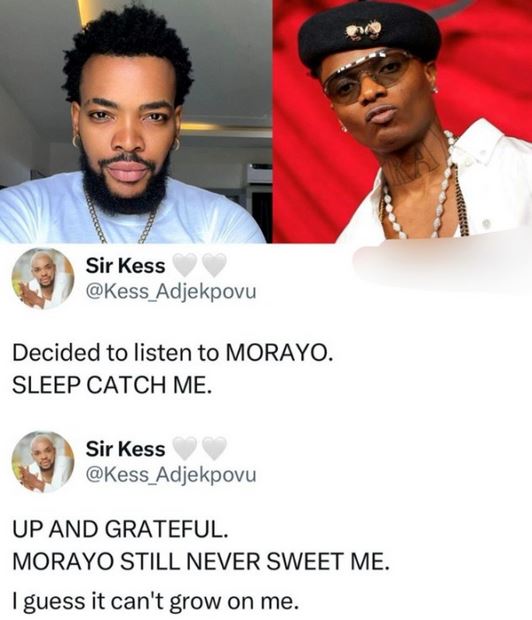Open the photo of man wearing black beret

(x=402, y=121)
